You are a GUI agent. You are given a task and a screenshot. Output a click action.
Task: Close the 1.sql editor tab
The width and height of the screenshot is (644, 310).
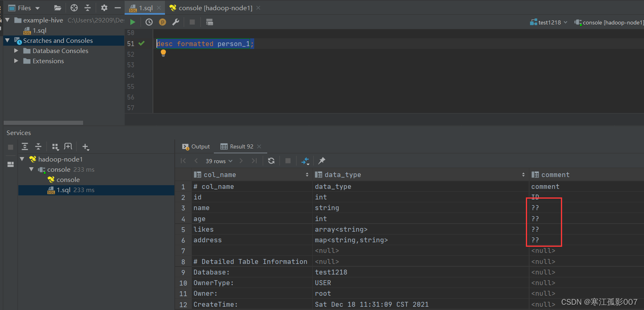click(x=159, y=8)
